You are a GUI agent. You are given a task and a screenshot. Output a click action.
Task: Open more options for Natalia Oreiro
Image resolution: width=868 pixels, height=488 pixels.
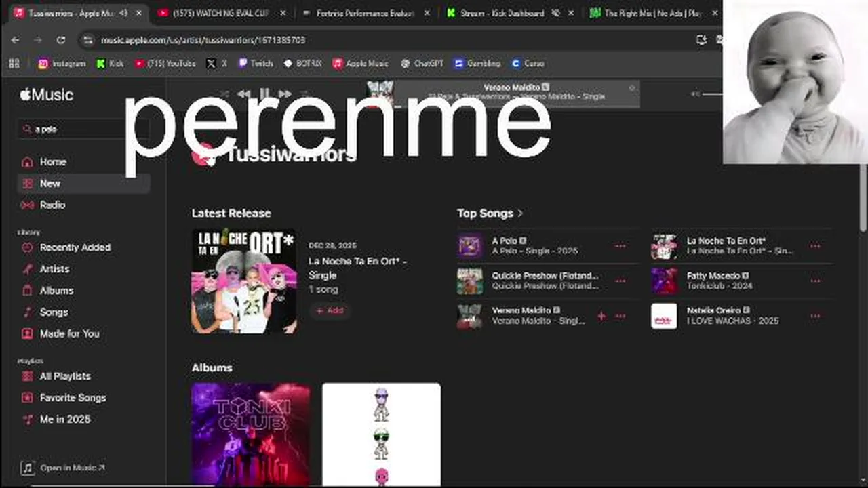coord(815,316)
